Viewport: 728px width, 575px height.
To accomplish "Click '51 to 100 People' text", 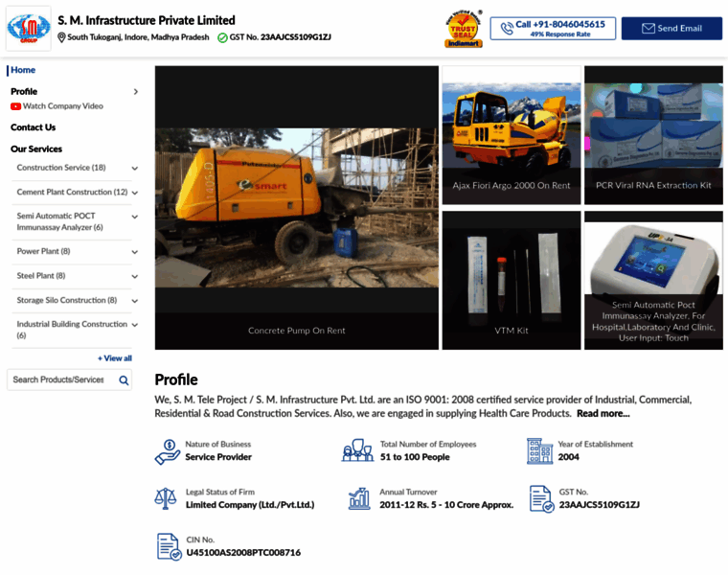I will point(415,457).
